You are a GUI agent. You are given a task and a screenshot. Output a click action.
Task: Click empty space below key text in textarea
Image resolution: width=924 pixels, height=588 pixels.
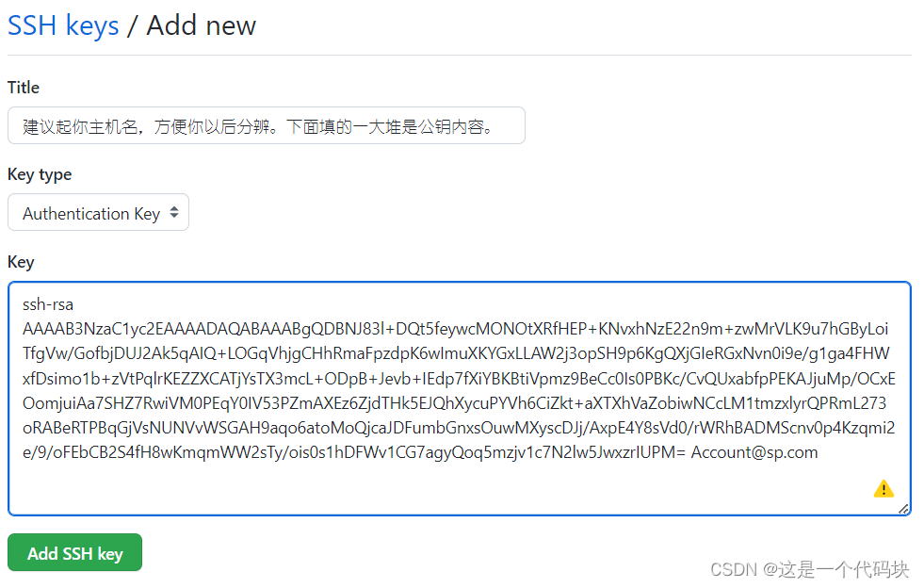tap(413, 489)
